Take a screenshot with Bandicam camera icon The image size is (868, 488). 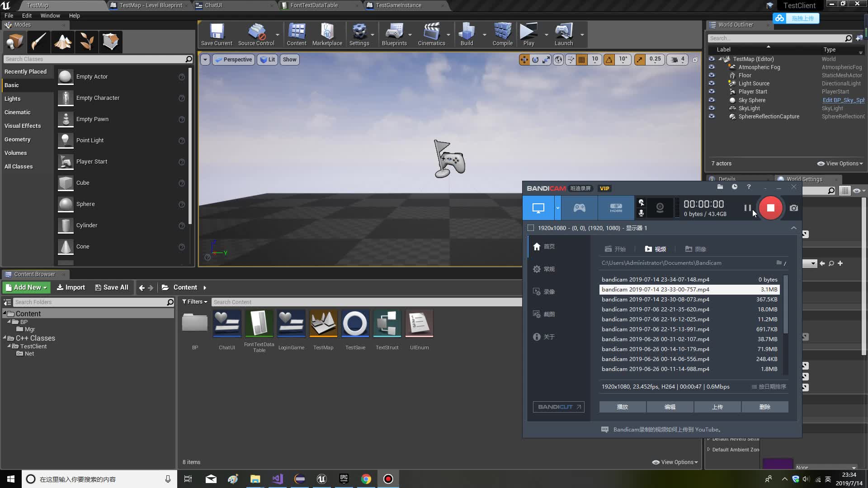click(x=793, y=208)
